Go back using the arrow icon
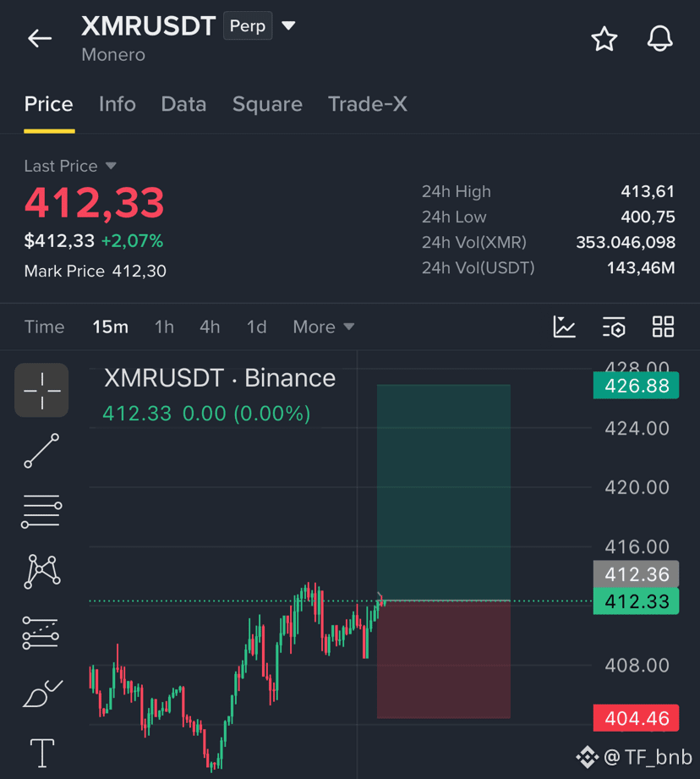The width and height of the screenshot is (700, 779). [x=40, y=38]
